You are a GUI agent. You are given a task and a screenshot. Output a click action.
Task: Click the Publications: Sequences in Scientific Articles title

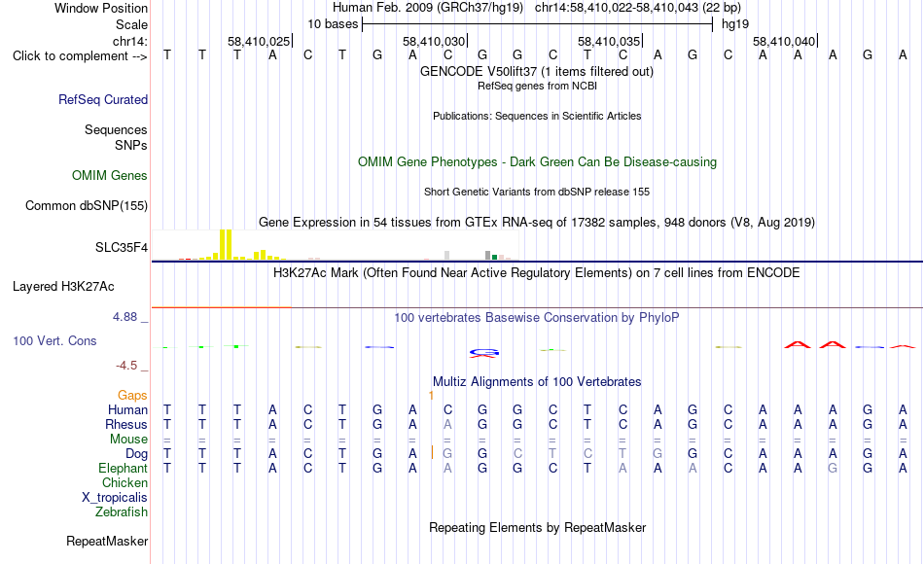coord(537,116)
